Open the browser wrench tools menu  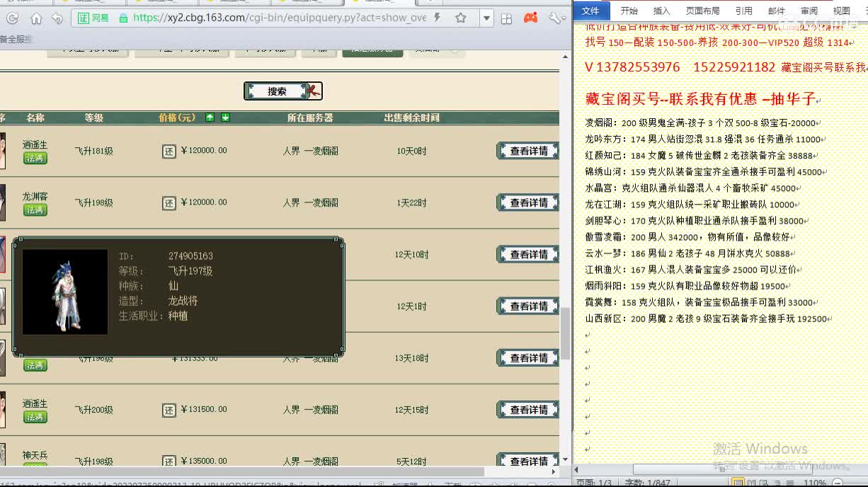click(x=556, y=18)
